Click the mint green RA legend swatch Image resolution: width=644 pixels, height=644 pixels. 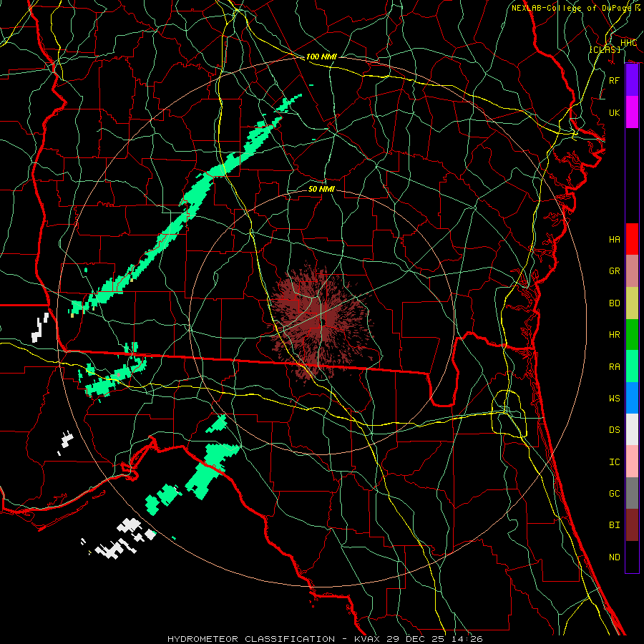(x=632, y=366)
